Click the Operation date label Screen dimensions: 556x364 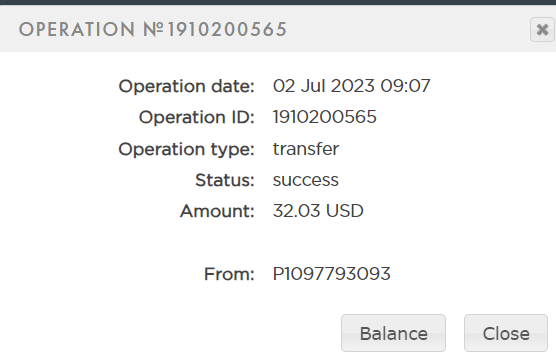(187, 86)
